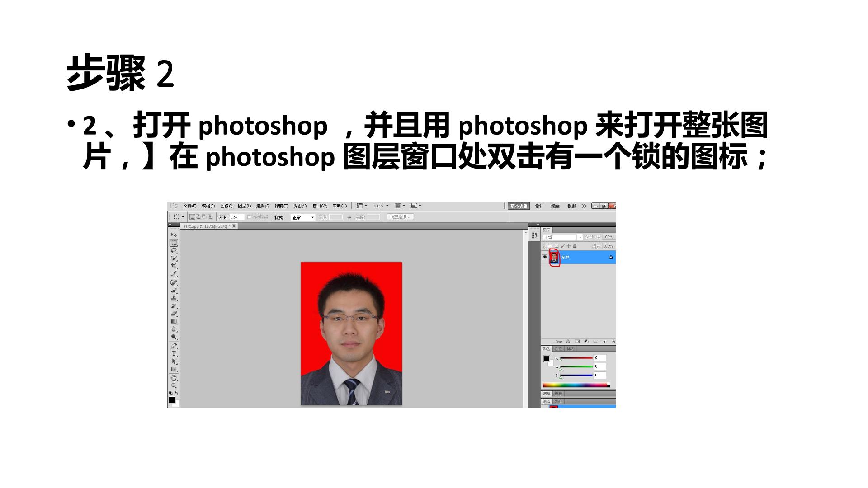868x488 pixels.
Task: Click the new adjustment layer icon
Action: coord(586,342)
